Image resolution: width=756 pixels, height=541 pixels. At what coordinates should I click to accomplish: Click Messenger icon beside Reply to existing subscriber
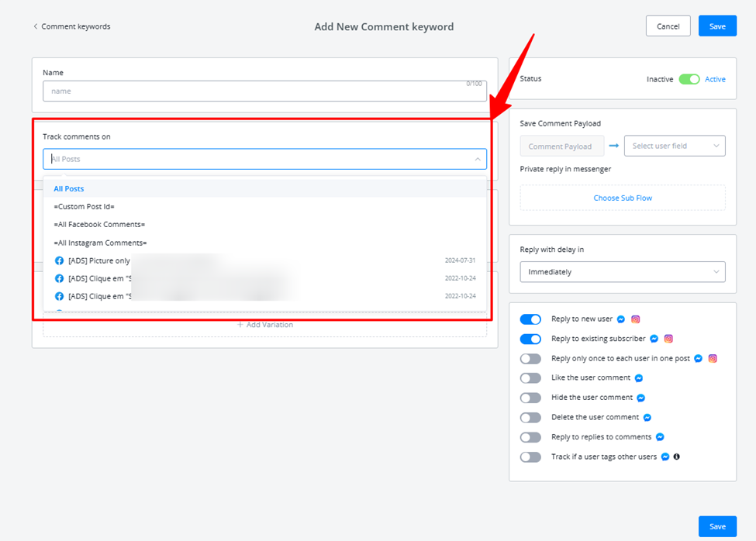[654, 339]
